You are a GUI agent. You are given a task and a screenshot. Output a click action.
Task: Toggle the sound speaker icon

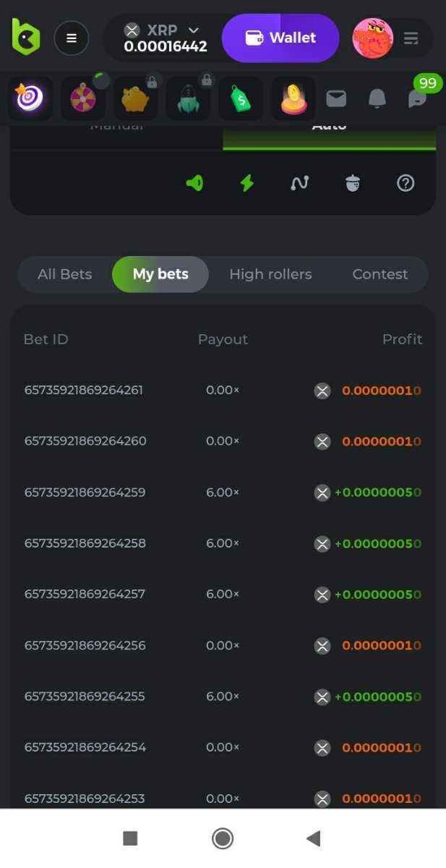point(194,184)
